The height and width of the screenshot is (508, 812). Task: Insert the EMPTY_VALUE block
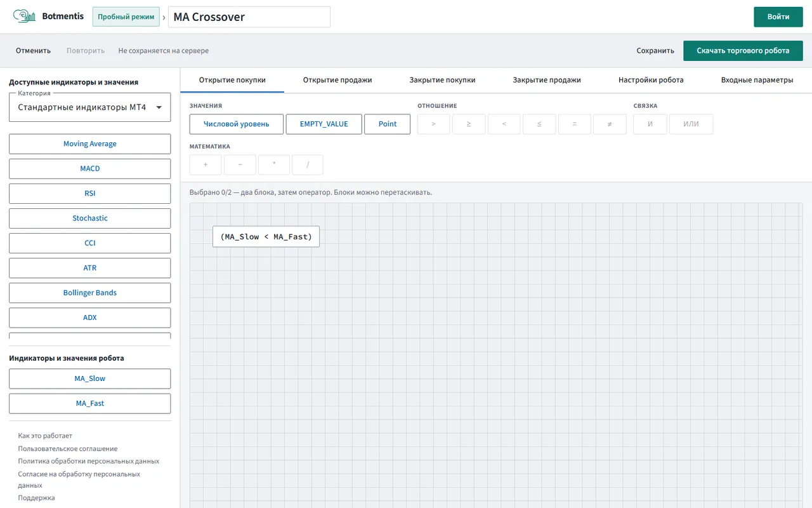324,124
